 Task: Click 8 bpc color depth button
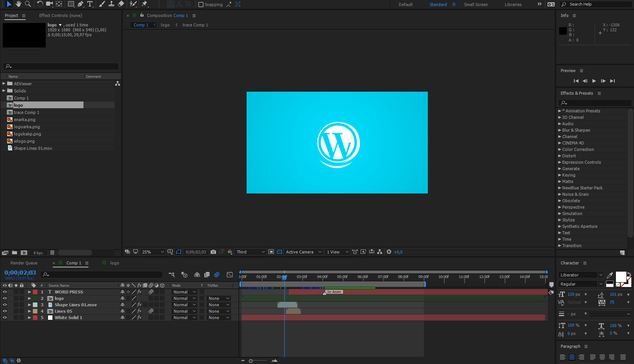[38, 253]
